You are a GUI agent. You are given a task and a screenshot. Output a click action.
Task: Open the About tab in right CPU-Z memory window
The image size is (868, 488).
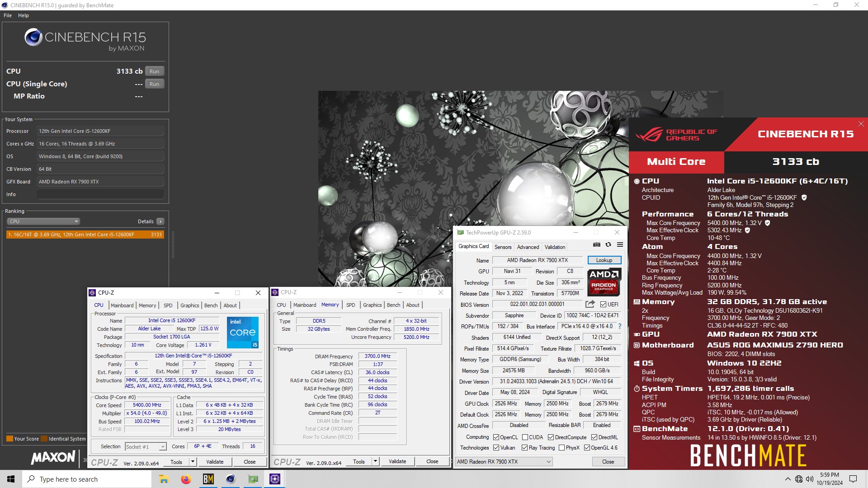point(413,305)
